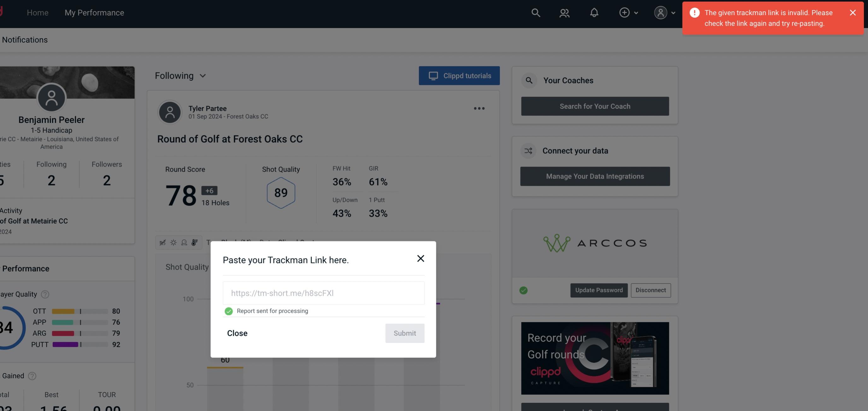The height and width of the screenshot is (411, 868).
Task: Expand the user profile menu chevron
Action: (672, 12)
